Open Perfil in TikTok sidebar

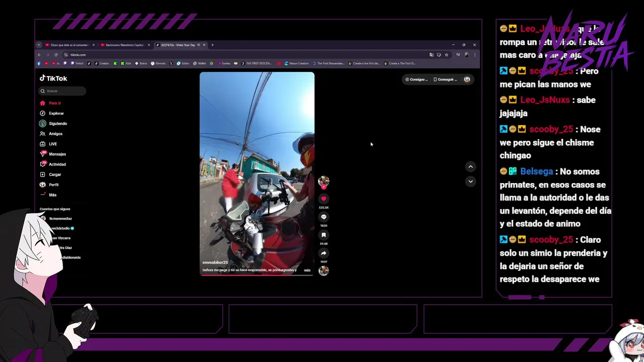[x=49, y=185]
